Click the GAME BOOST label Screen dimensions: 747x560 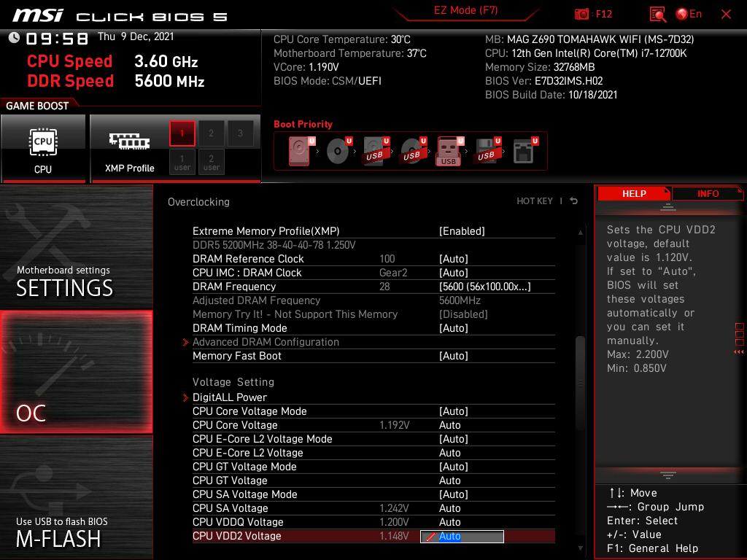pos(37,106)
